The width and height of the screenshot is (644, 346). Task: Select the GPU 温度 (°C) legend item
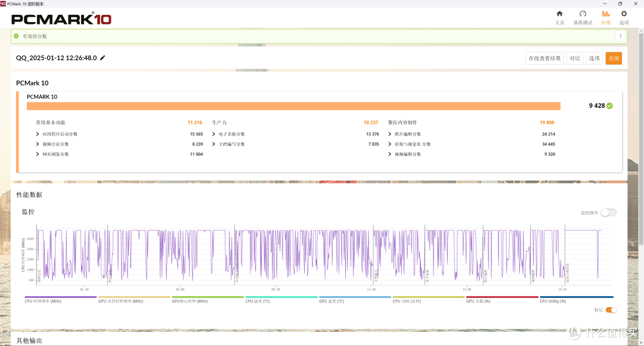pos(355,300)
